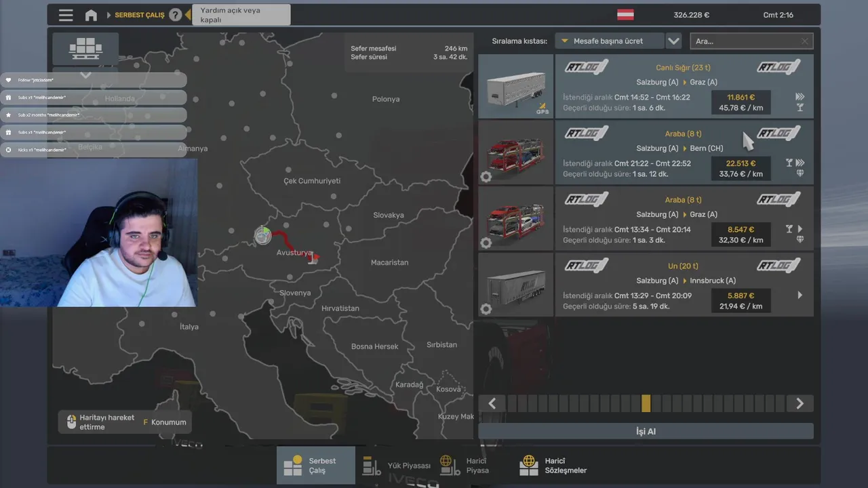Click the Hırvatistan label on the map
Screen dimensions: 868x488
[x=340, y=308]
